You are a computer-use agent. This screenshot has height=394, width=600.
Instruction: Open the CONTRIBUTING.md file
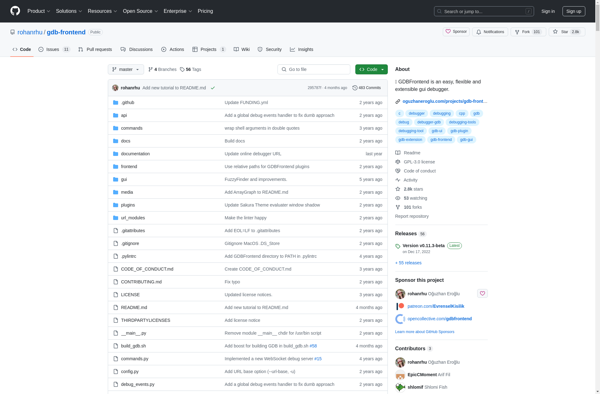point(141,282)
